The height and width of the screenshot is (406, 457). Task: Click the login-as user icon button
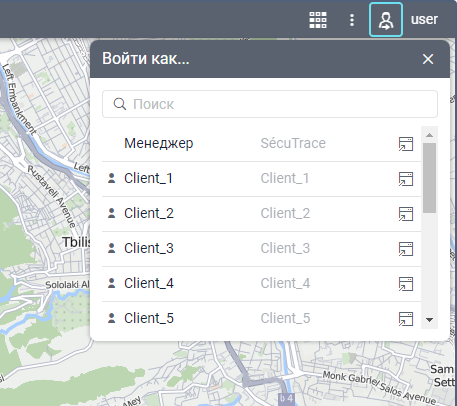click(x=386, y=20)
